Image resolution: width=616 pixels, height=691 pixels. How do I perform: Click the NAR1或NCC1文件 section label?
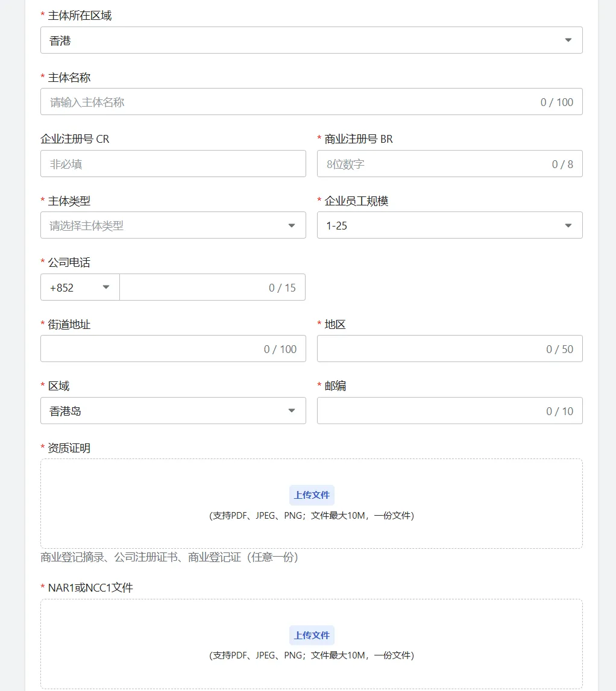pyautogui.click(x=90, y=587)
